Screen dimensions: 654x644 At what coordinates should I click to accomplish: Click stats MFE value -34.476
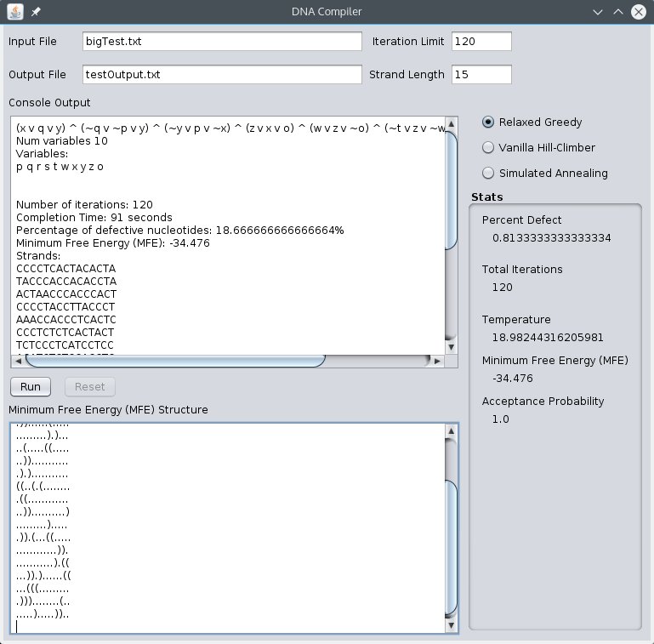tap(513, 379)
